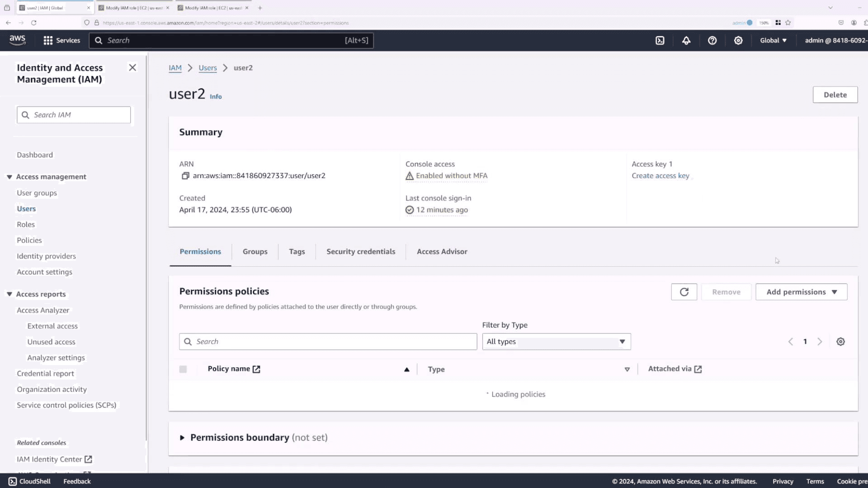Tick the select-all policies checkbox

(183, 369)
